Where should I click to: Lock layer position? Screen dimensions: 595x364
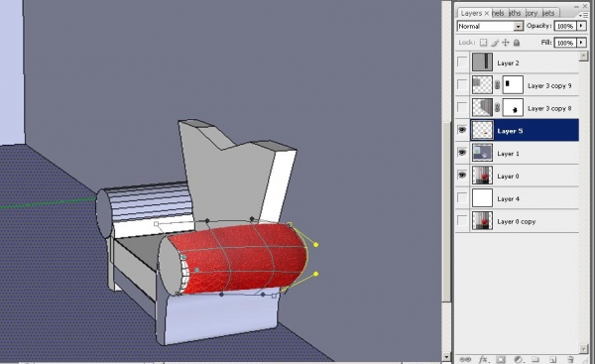pos(506,43)
